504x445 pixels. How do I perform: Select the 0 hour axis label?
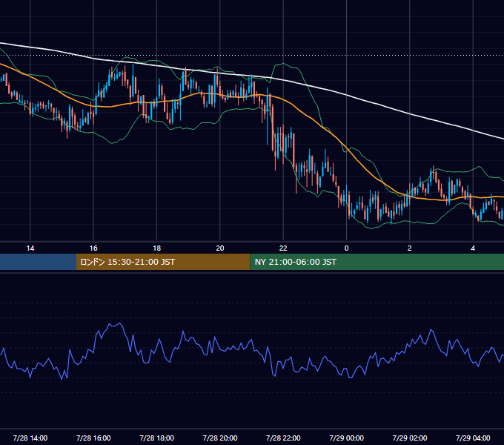pos(347,248)
